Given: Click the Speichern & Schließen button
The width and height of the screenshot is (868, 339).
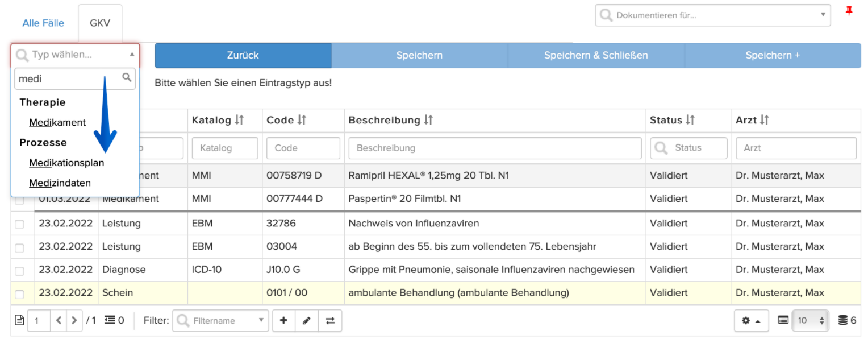Looking at the screenshot, I should tap(596, 55).
